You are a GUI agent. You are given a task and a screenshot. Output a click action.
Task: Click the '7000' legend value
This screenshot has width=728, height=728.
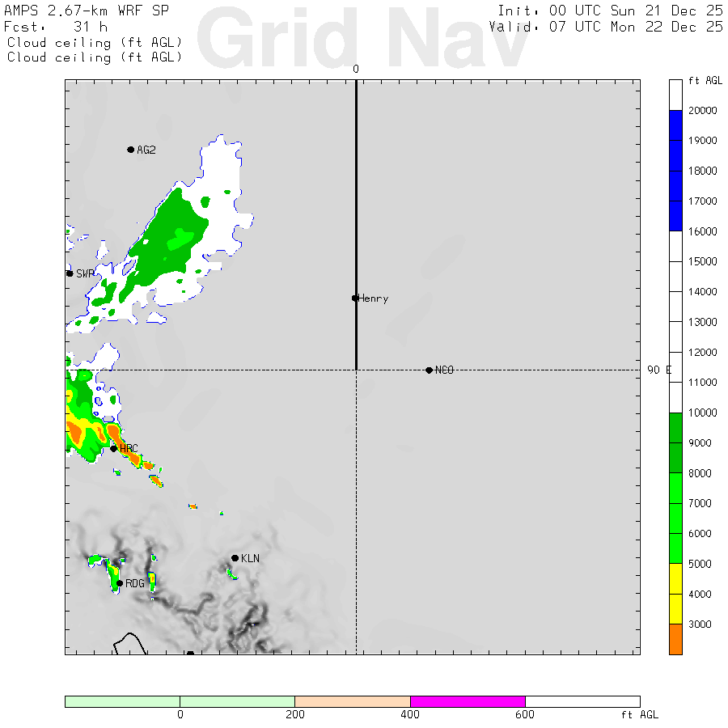tap(700, 503)
